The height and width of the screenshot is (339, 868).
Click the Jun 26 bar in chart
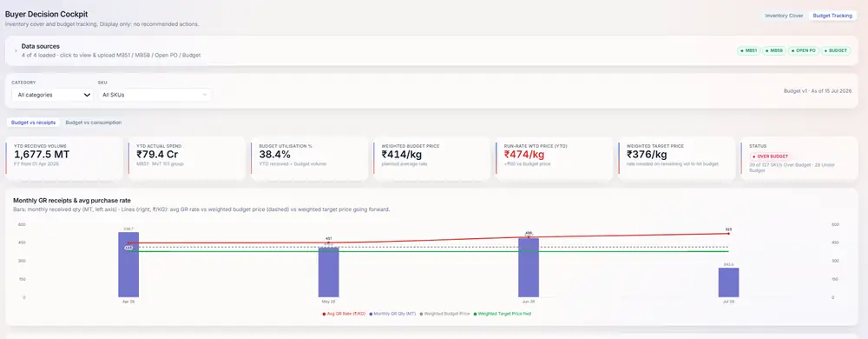[x=528, y=268]
